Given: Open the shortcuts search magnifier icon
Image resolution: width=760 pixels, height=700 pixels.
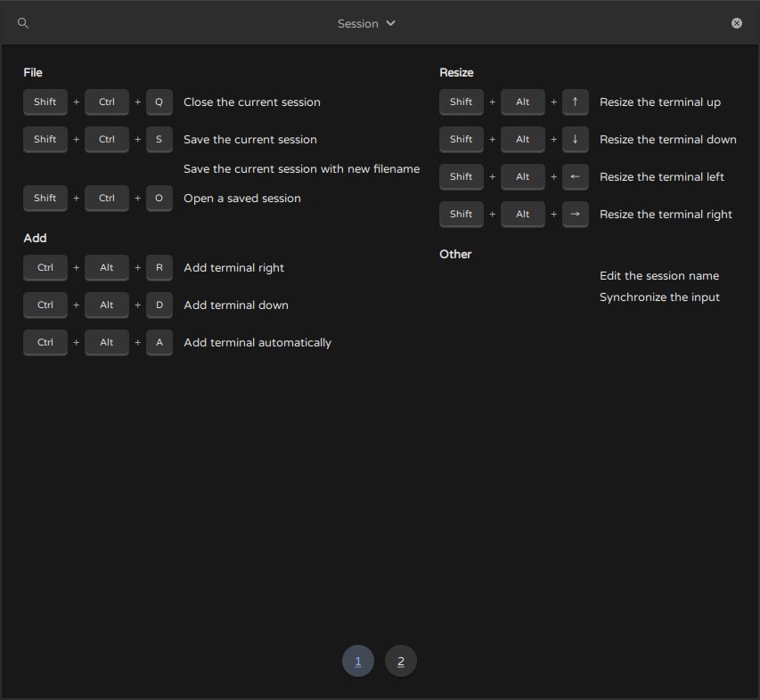Looking at the screenshot, I should 23,23.
